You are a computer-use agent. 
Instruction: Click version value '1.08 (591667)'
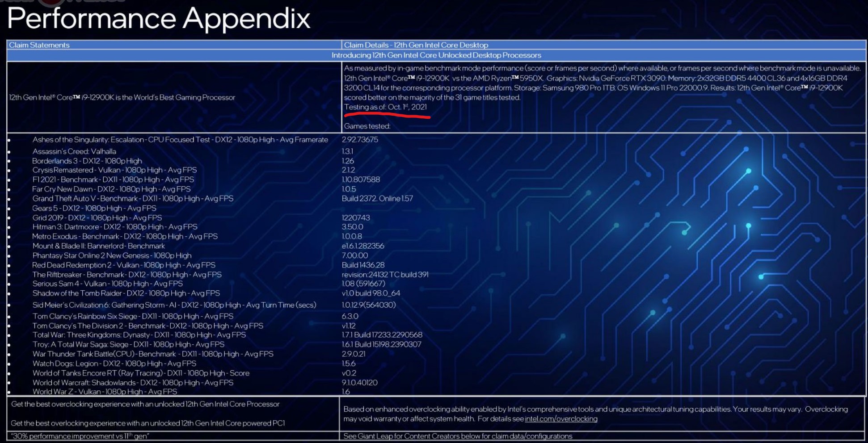[363, 284]
